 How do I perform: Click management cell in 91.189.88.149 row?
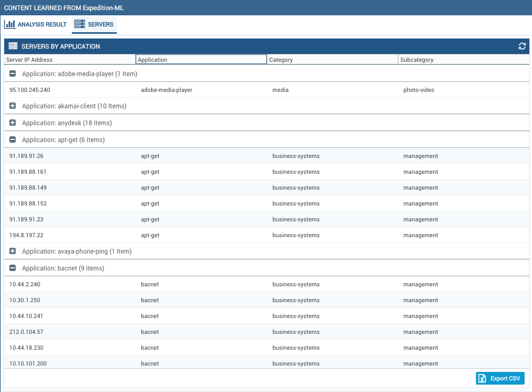(421, 188)
